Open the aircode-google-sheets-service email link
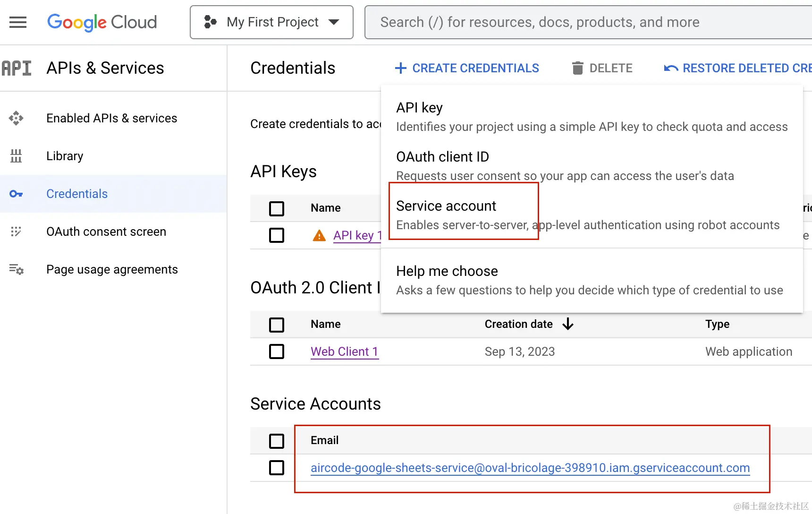This screenshot has width=812, height=514. coord(530,468)
